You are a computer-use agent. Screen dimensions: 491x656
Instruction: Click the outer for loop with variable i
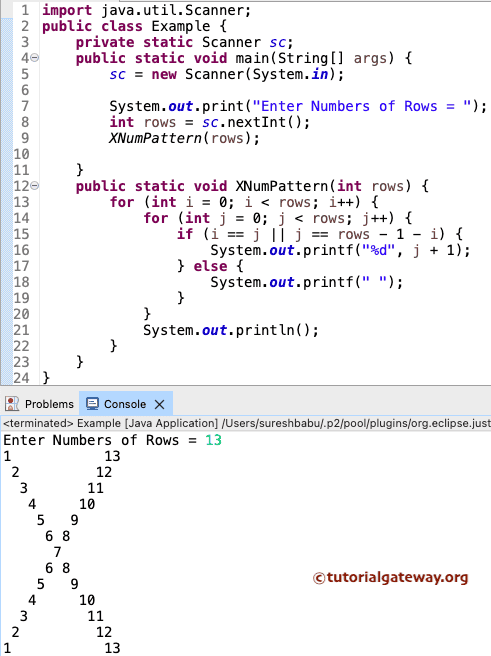244,202
